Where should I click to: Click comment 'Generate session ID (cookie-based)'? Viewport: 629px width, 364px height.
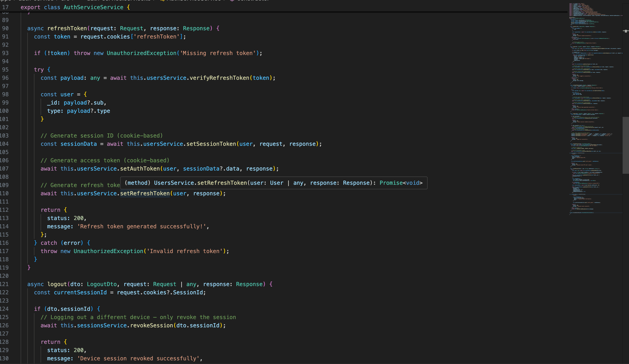click(x=102, y=136)
